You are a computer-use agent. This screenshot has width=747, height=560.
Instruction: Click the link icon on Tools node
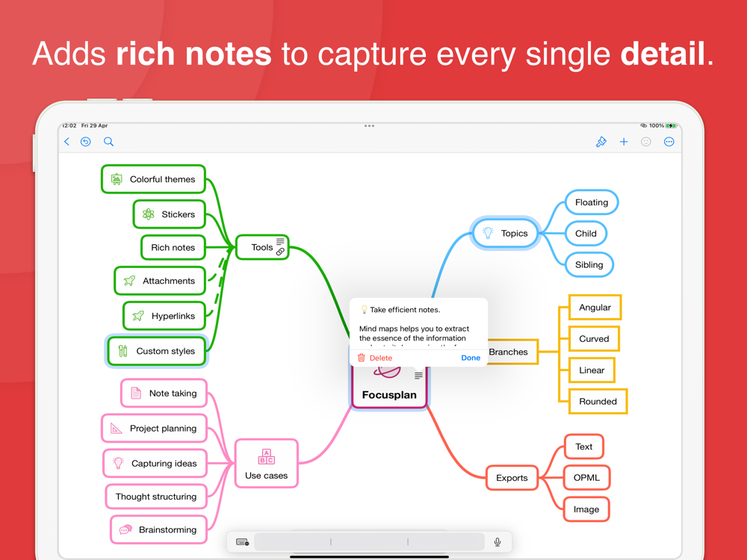click(x=280, y=252)
